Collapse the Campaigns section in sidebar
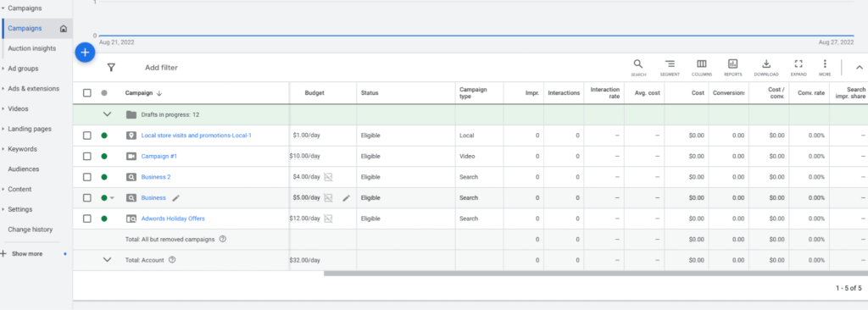Viewport: 868px width, 310px height. 3,8
